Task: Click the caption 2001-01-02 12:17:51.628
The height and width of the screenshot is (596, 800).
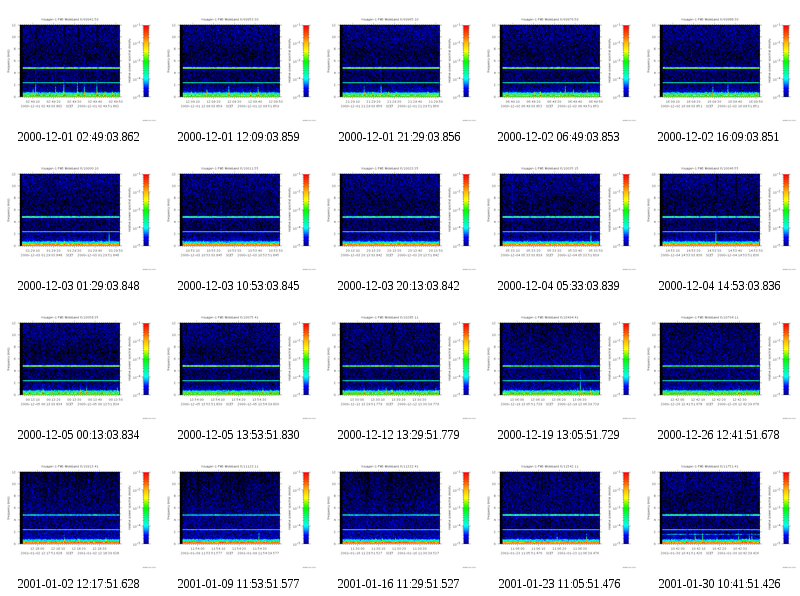Action: coord(79,584)
